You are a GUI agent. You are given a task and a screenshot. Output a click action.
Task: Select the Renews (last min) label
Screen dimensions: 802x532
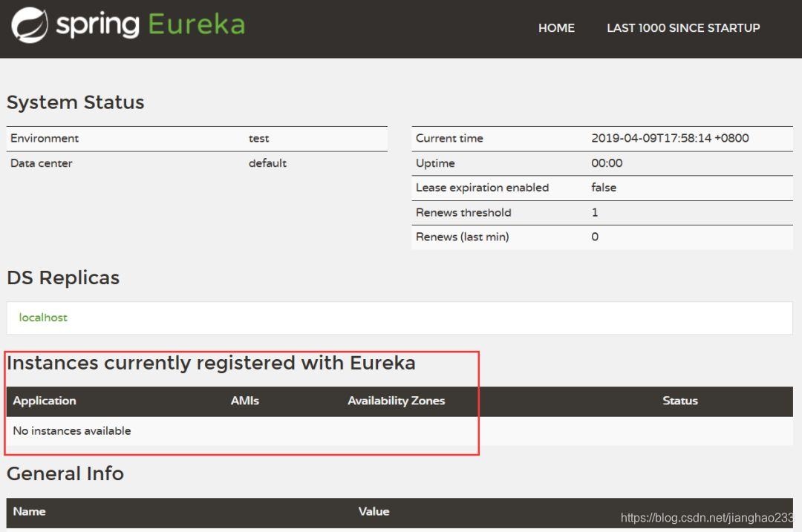tap(463, 237)
